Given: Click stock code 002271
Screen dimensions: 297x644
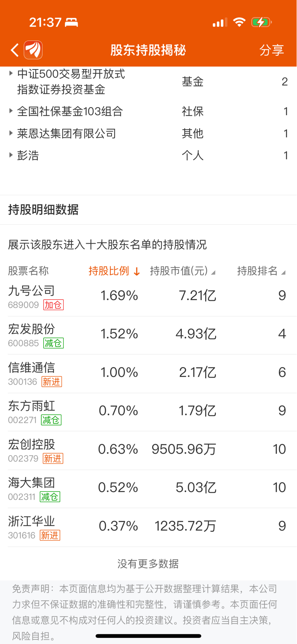Looking at the screenshot, I should [x=22, y=420].
